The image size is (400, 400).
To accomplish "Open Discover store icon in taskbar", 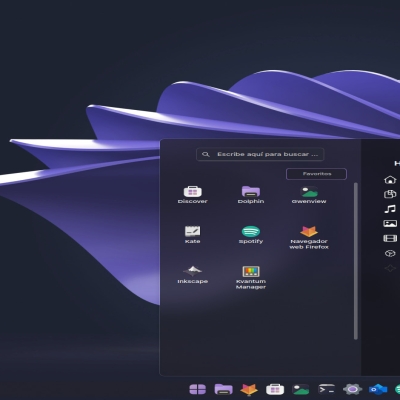I will tap(275, 389).
